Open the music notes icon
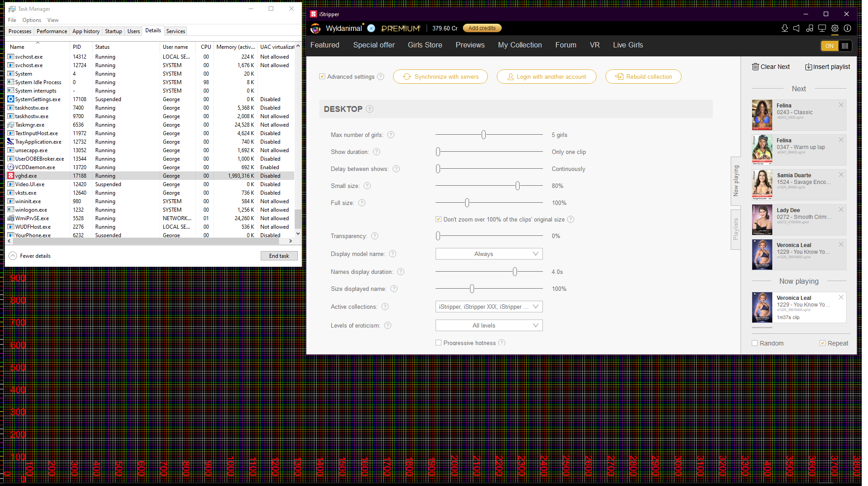Image resolution: width=868 pixels, height=486 pixels. (x=809, y=28)
